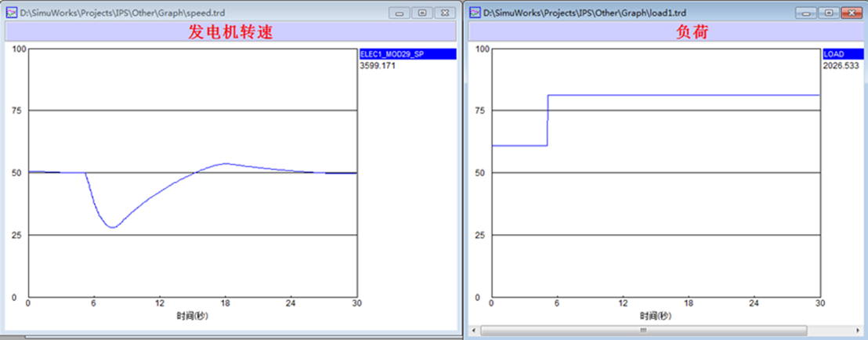Image resolution: width=868 pixels, height=340 pixels.
Task: Close the load1.trd graph window
Action: [849, 13]
